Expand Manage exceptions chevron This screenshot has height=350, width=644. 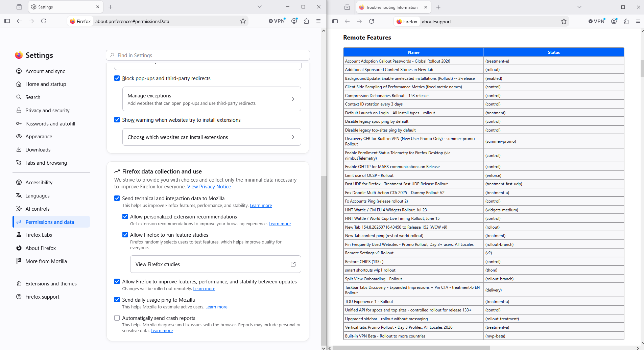point(293,99)
